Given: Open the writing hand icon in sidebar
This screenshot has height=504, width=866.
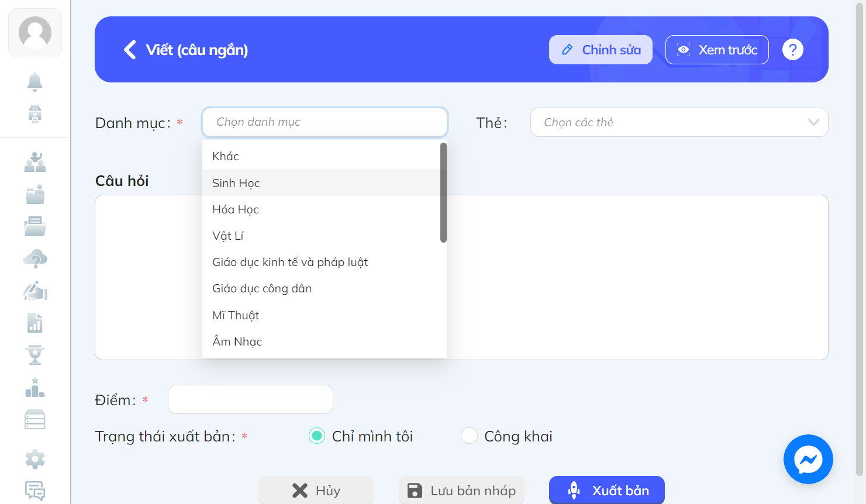Looking at the screenshot, I should pos(35,291).
